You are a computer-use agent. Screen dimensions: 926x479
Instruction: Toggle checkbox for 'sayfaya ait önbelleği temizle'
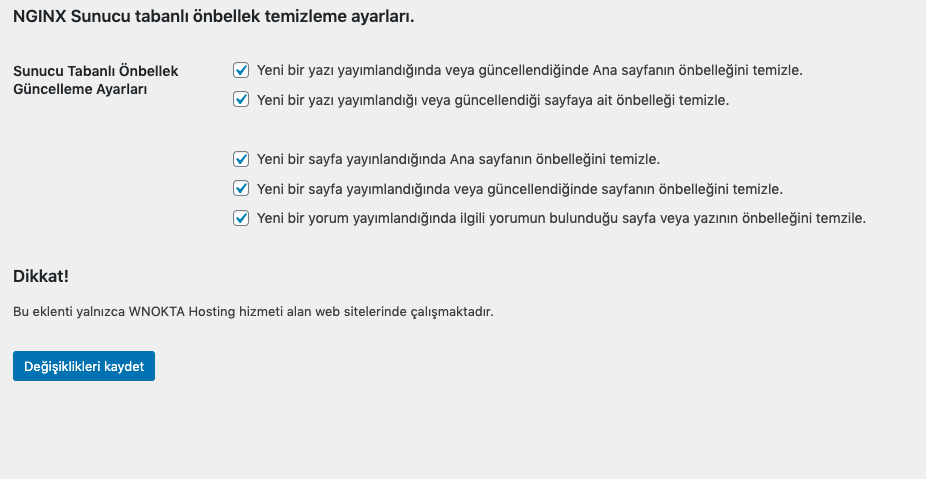[241, 99]
